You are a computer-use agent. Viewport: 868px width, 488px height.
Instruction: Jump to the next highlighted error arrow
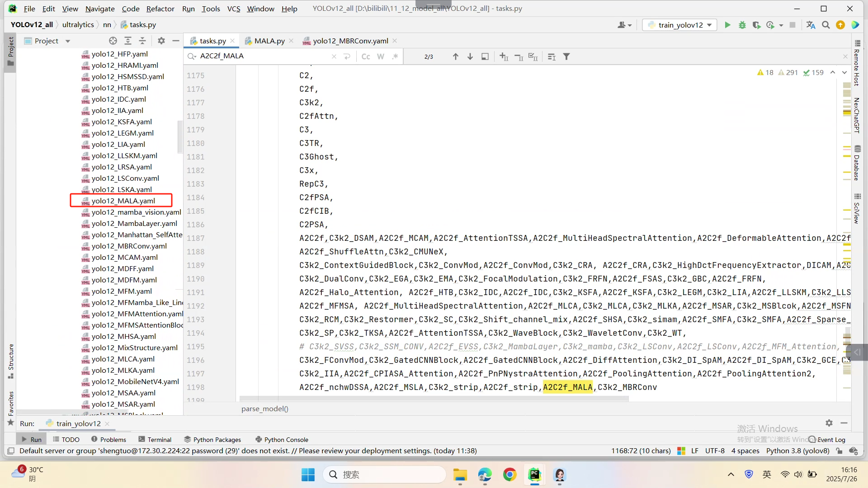844,72
